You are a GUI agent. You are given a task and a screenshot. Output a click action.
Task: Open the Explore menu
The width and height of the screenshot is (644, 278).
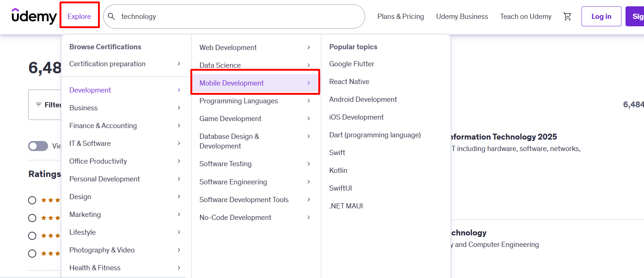pyautogui.click(x=79, y=16)
